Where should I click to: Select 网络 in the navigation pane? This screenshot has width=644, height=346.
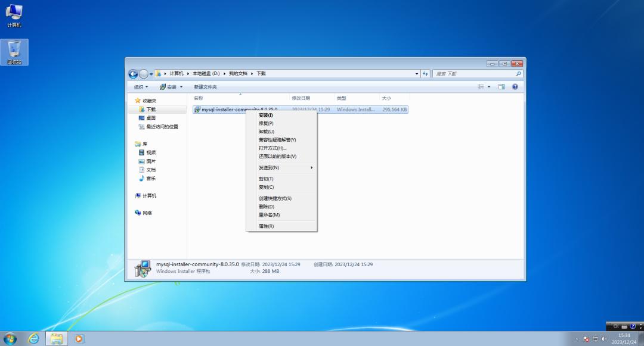point(143,213)
